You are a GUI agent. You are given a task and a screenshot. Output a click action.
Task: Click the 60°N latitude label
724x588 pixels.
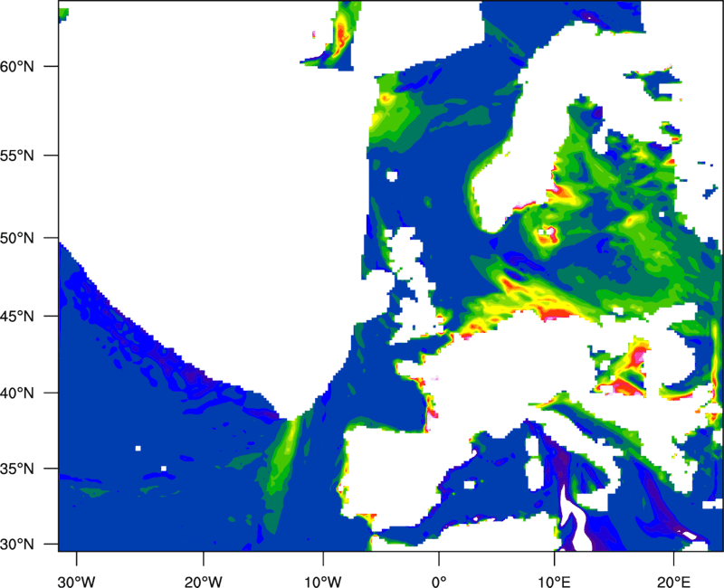coord(17,66)
